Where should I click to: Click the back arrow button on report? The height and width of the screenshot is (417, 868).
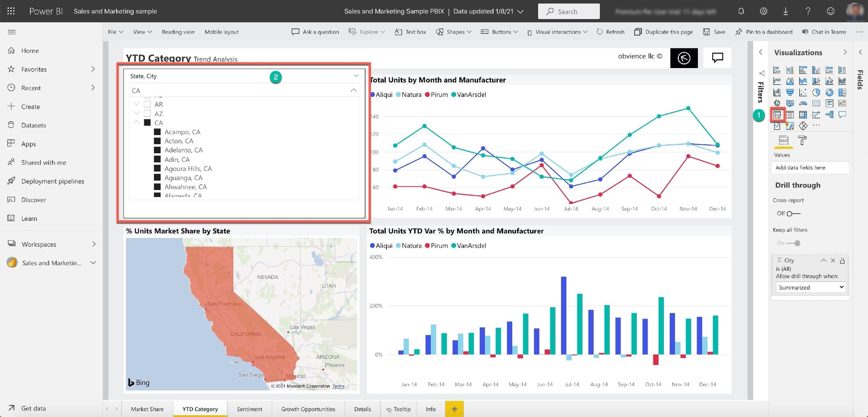tap(684, 58)
